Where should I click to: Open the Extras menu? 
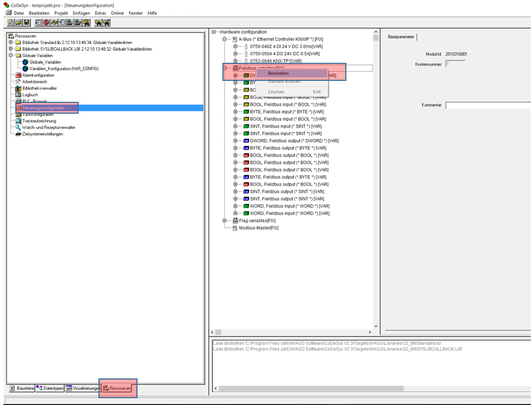(x=100, y=13)
